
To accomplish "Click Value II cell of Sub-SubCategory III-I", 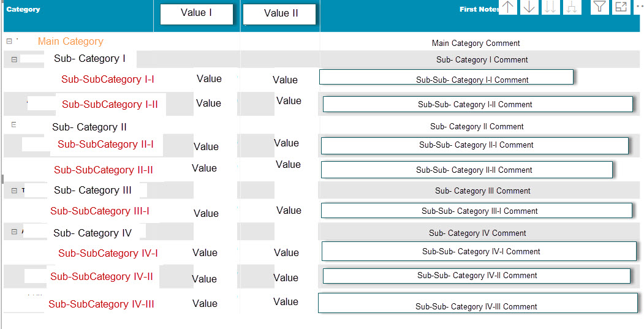I will tap(289, 211).
